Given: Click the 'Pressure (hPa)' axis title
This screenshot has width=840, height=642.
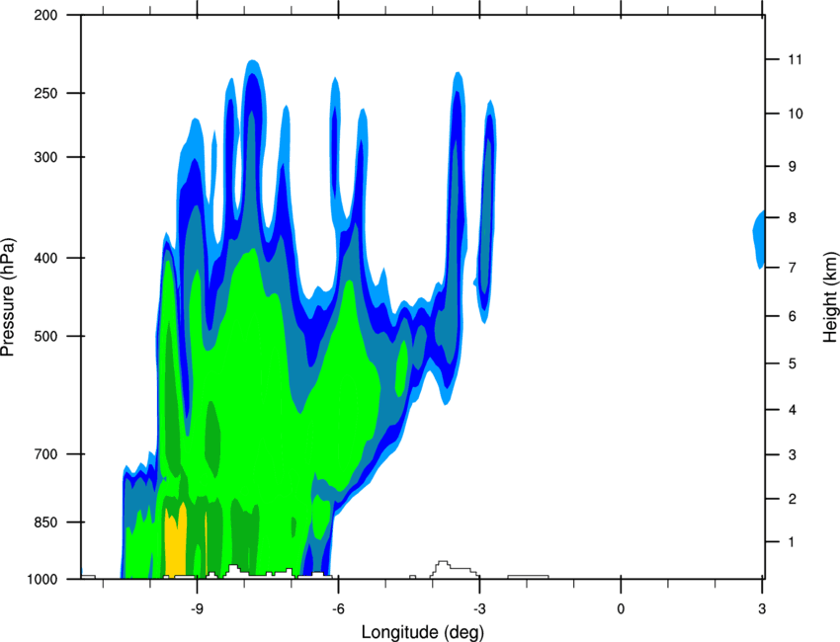Looking at the screenshot, I should pyautogui.click(x=9, y=297).
